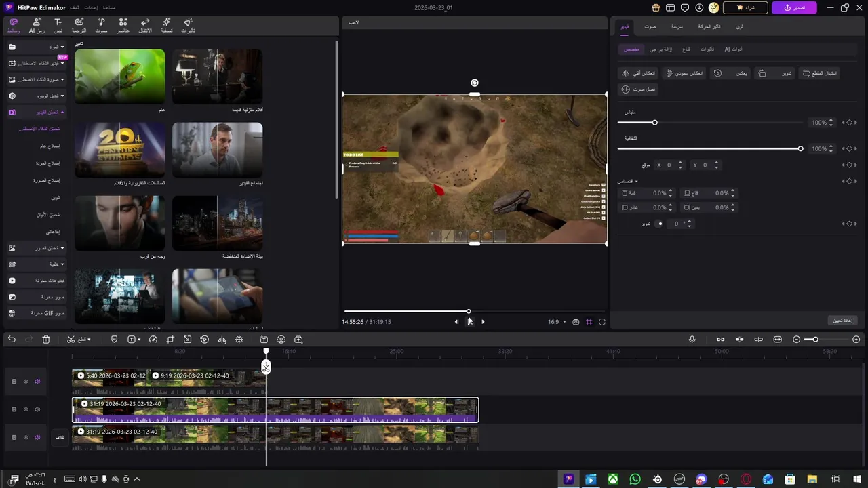Click the preview playback progress bar handle
This screenshot has height=488, width=868.
point(468,311)
